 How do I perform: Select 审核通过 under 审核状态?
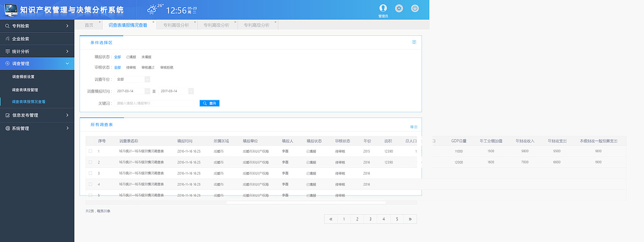148,68
